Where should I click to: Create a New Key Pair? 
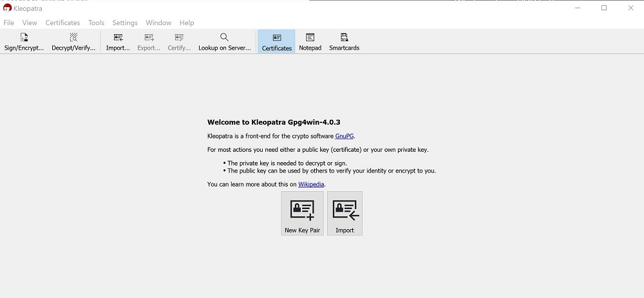point(302,214)
